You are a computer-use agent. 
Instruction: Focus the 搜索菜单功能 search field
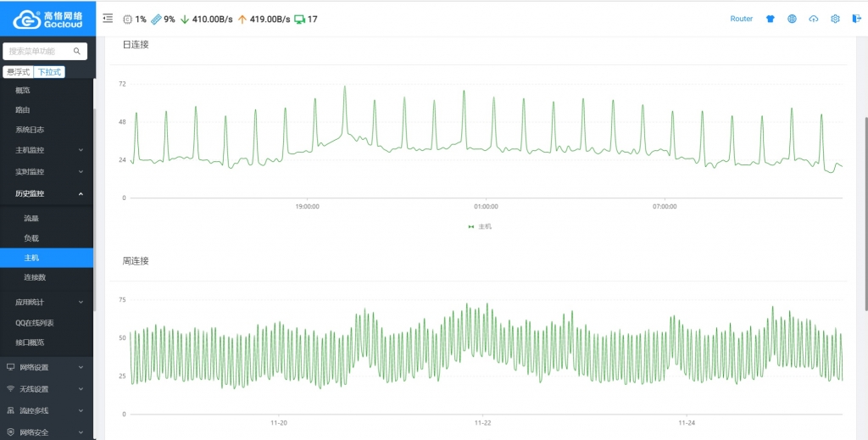point(38,52)
